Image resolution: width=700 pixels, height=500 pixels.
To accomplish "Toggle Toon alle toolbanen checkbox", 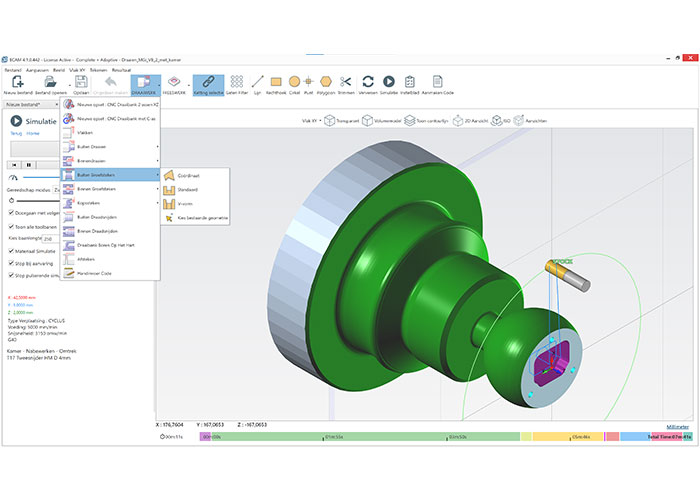I will click(11, 228).
